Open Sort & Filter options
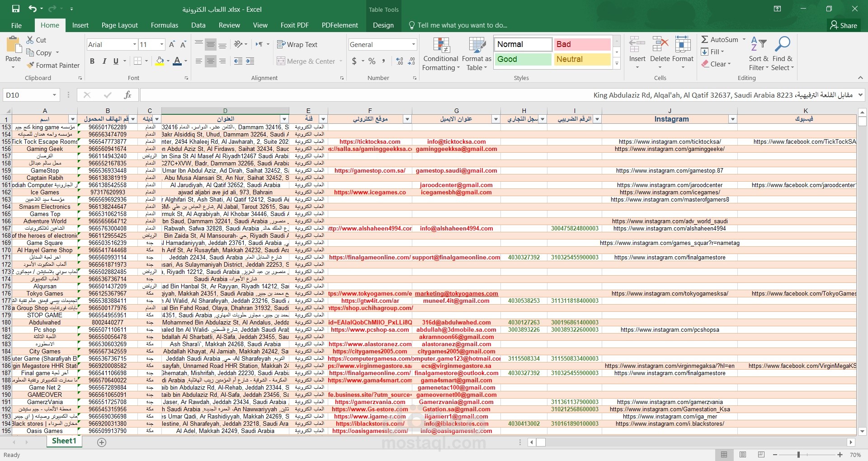 pyautogui.click(x=759, y=53)
